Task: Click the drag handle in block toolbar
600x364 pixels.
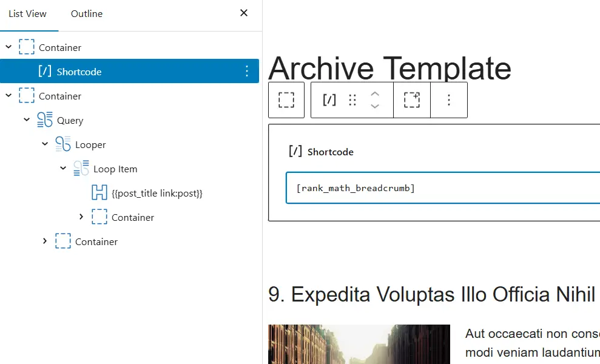Action: click(352, 100)
